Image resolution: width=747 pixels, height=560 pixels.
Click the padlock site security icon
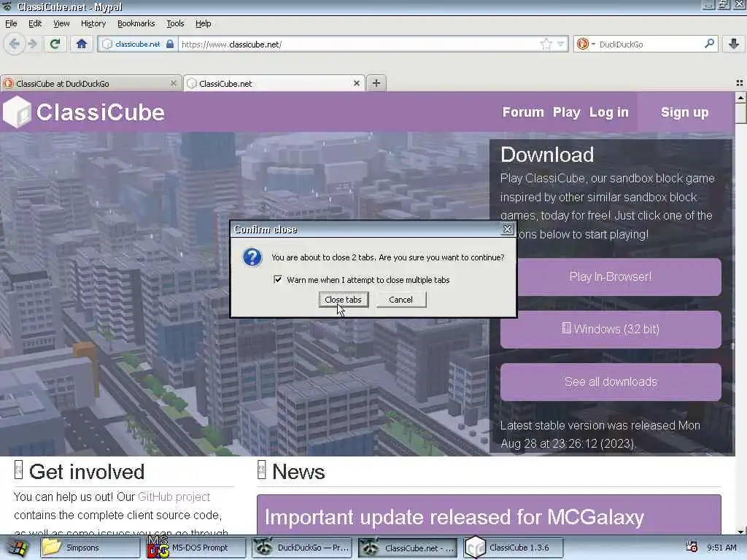170,44
